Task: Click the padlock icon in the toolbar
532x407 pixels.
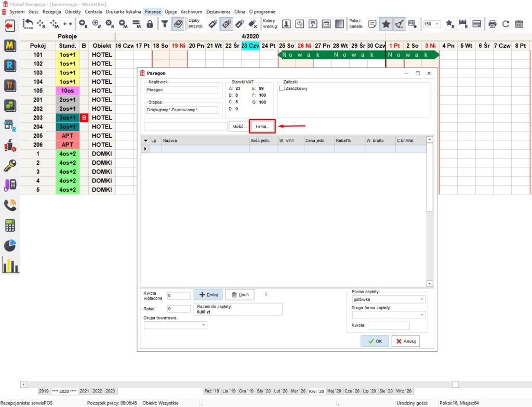Action: click(x=150, y=24)
